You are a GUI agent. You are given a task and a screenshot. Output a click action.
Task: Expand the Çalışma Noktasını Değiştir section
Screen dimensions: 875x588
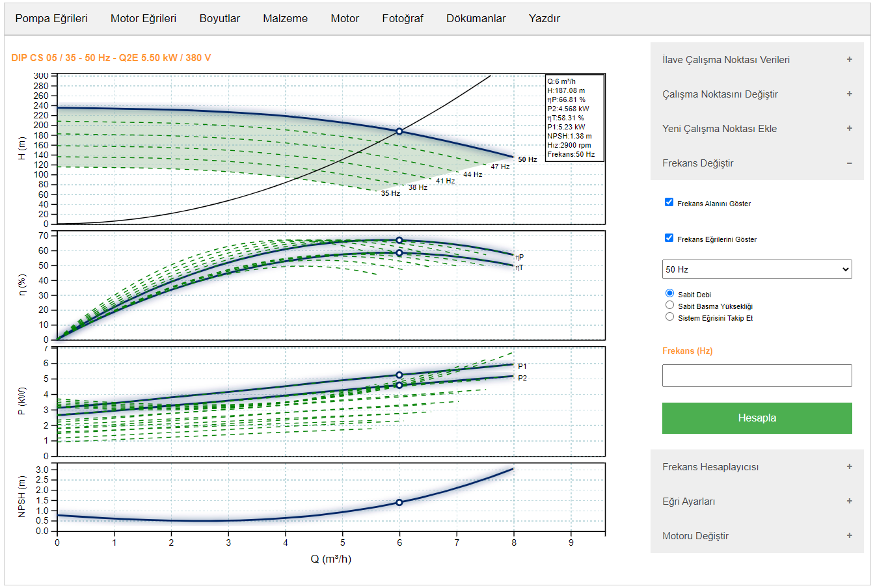tap(757, 94)
